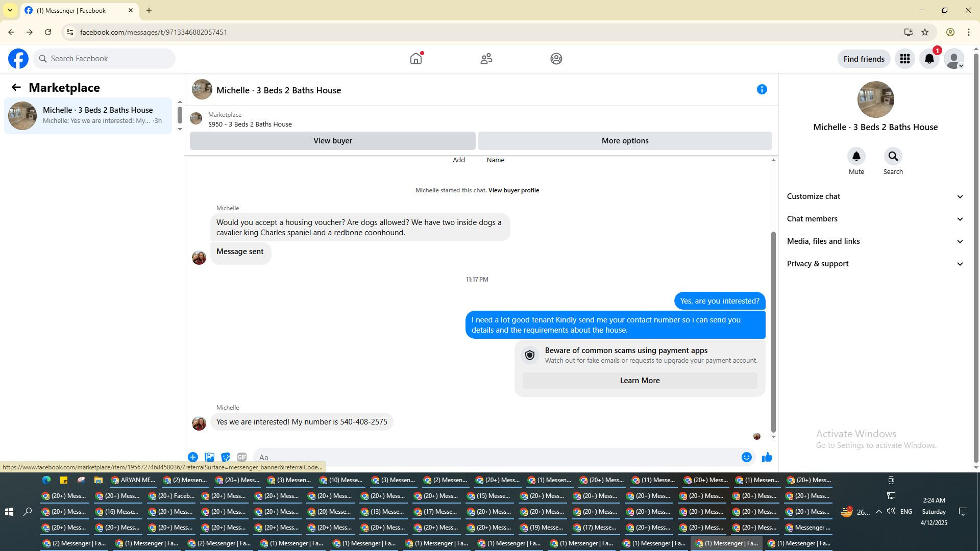Click the message with number 540-408-2575

(x=302, y=422)
